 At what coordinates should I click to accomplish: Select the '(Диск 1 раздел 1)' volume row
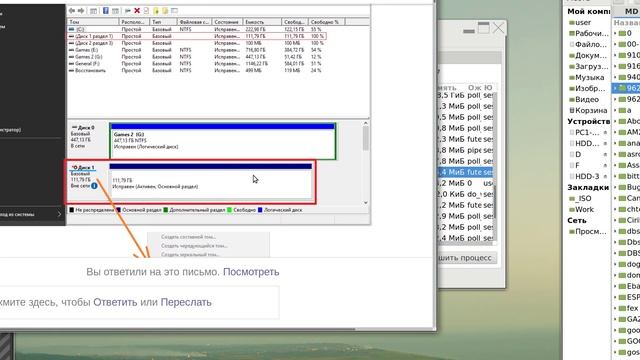tap(197, 36)
